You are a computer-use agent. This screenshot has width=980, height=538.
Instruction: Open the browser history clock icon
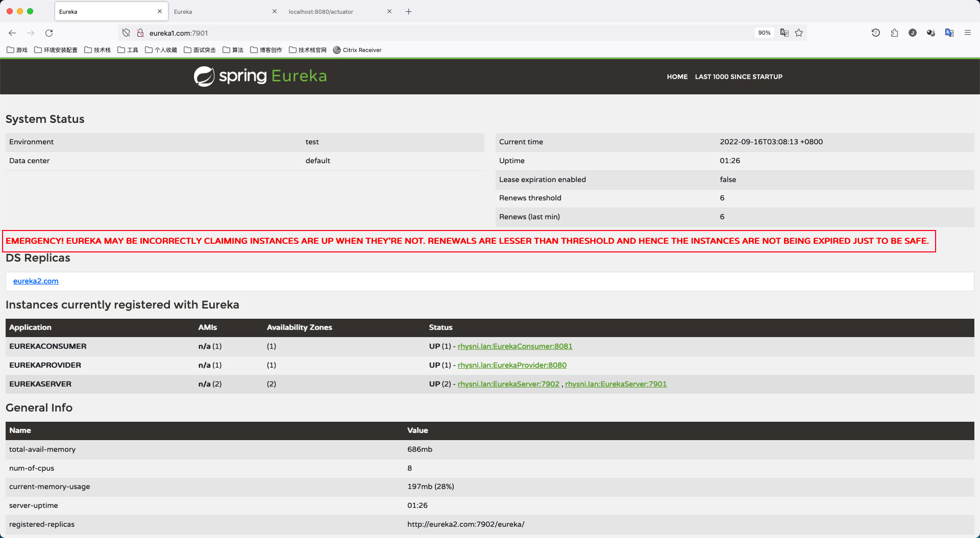[876, 33]
